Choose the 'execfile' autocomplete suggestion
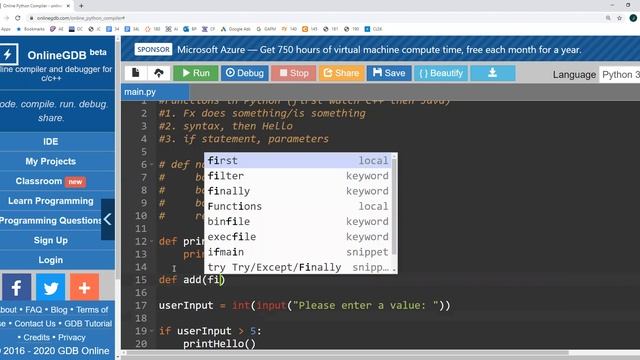The image size is (640, 360). click(x=298, y=237)
